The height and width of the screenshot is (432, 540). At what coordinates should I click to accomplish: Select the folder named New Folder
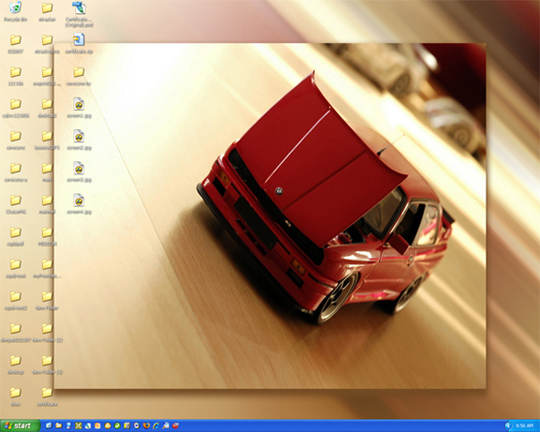47,300
